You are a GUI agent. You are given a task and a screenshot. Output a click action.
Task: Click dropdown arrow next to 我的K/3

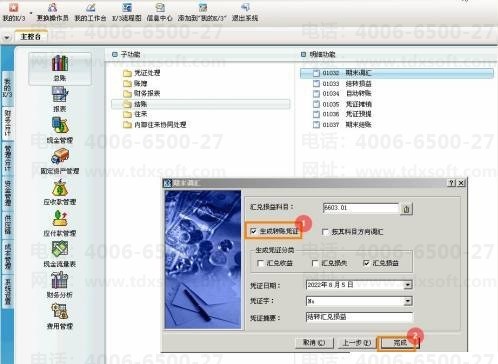pyautogui.click(x=31, y=13)
